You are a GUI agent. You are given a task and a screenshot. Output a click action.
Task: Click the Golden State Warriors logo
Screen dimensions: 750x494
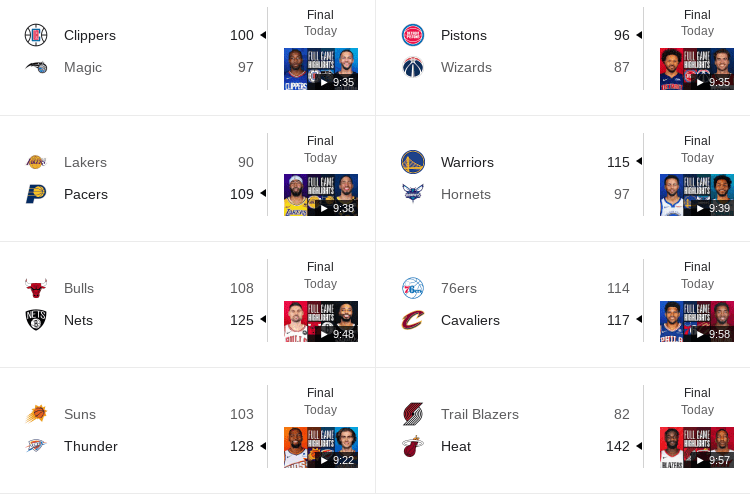click(x=413, y=162)
